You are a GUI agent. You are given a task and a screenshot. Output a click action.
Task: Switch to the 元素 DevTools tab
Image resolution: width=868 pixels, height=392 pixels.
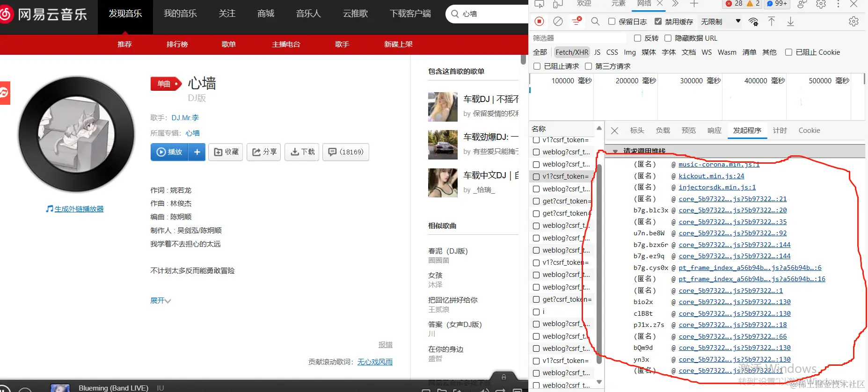coord(618,4)
